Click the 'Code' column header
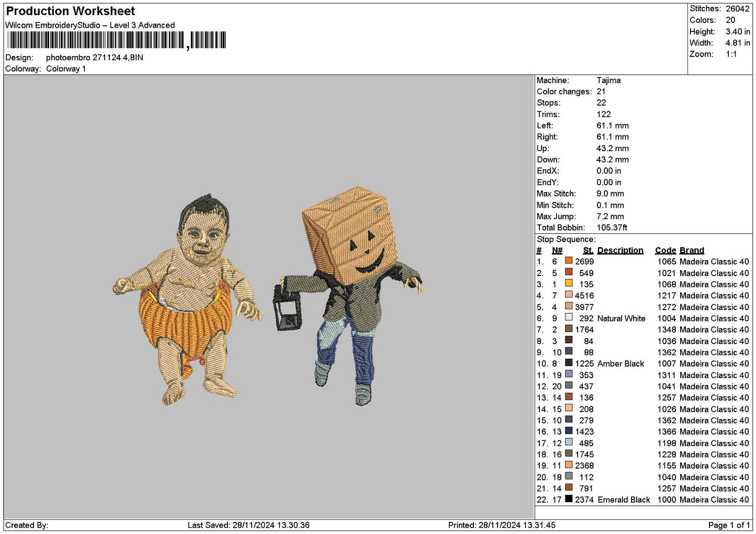756x534 pixels. (x=665, y=251)
